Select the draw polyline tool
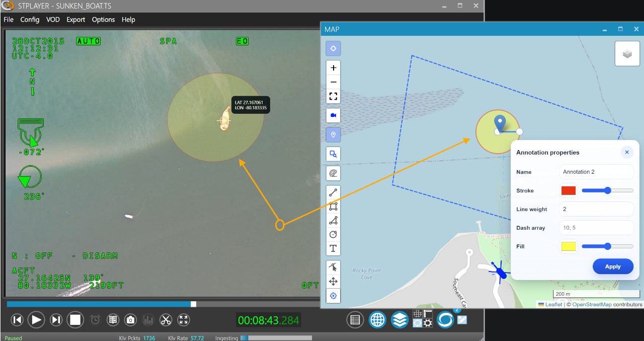This screenshot has width=644, height=341. [x=333, y=192]
